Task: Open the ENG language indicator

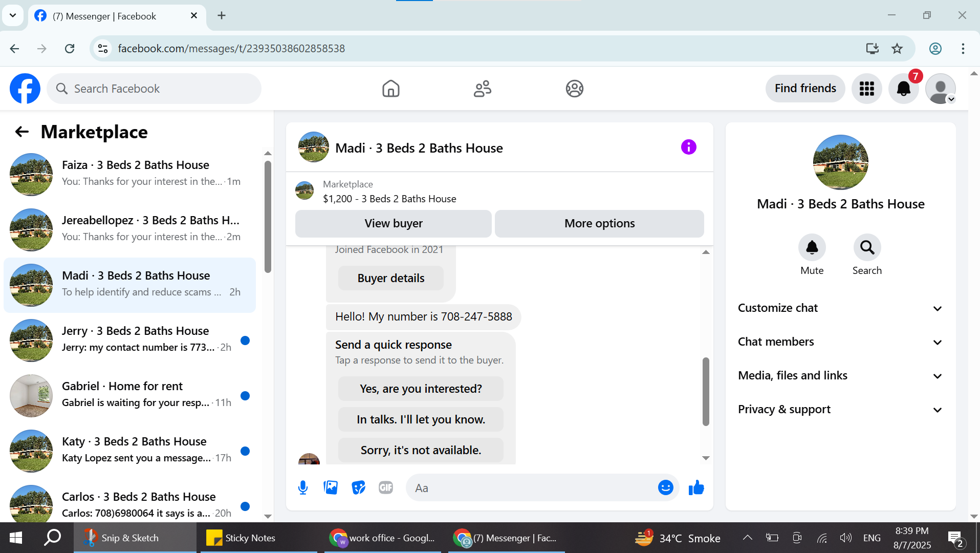Action: pos(872,538)
